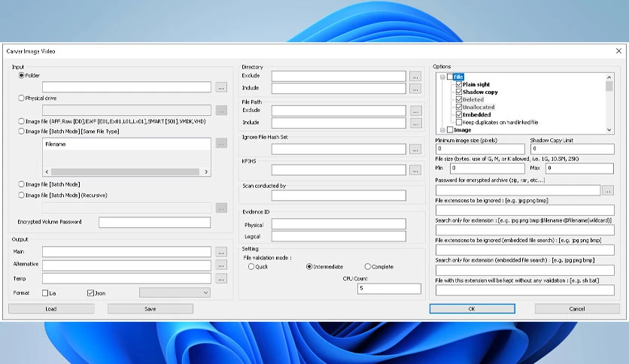Uncheck the Json format checkbox
Image resolution: width=629 pixels, height=364 pixels.
coord(90,293)
